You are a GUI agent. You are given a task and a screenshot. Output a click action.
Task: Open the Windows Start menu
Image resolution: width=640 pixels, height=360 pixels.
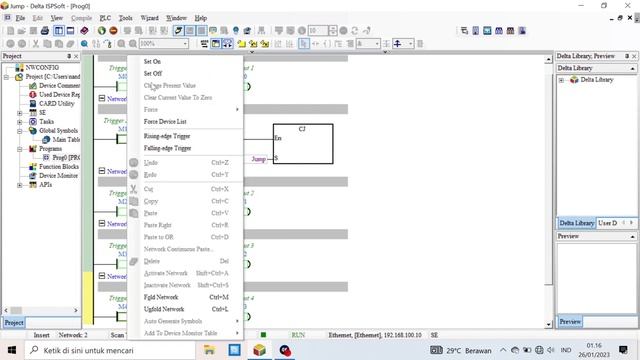click(12, 350)
